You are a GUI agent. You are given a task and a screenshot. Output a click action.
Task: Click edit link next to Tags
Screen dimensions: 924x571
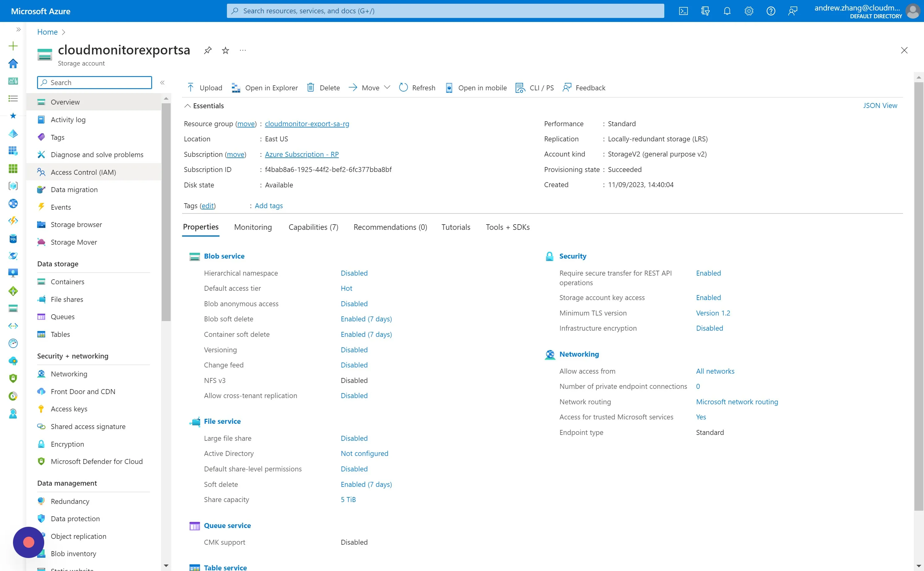(207, 205)
